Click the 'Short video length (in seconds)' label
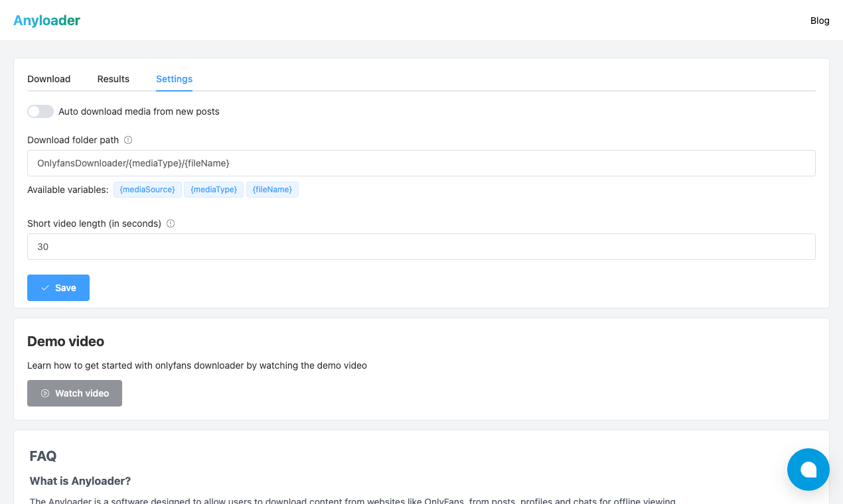 pyautogui.click(x=94, y=223)
